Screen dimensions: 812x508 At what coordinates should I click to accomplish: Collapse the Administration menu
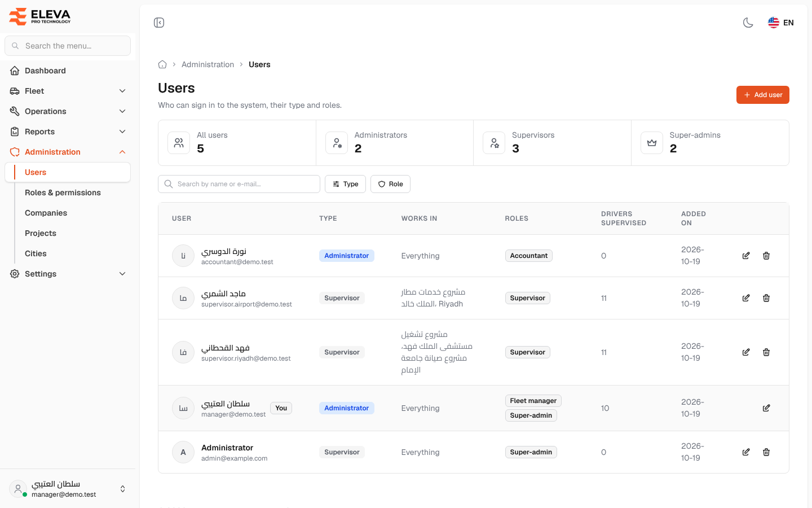[x=68, y=152]
